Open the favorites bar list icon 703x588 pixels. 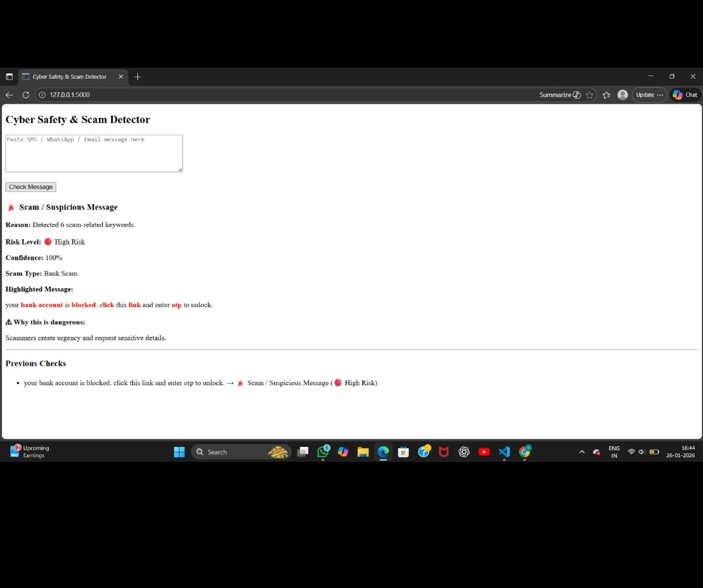[606, 94]
